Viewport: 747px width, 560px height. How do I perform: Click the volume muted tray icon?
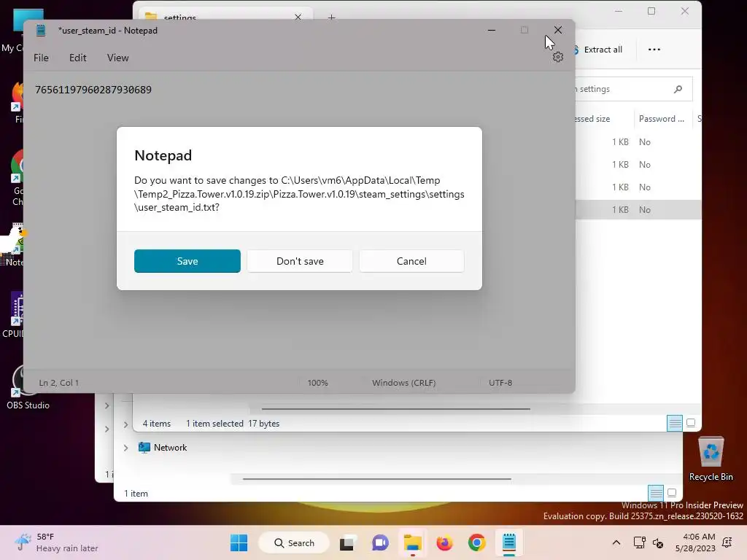(658, 542)
